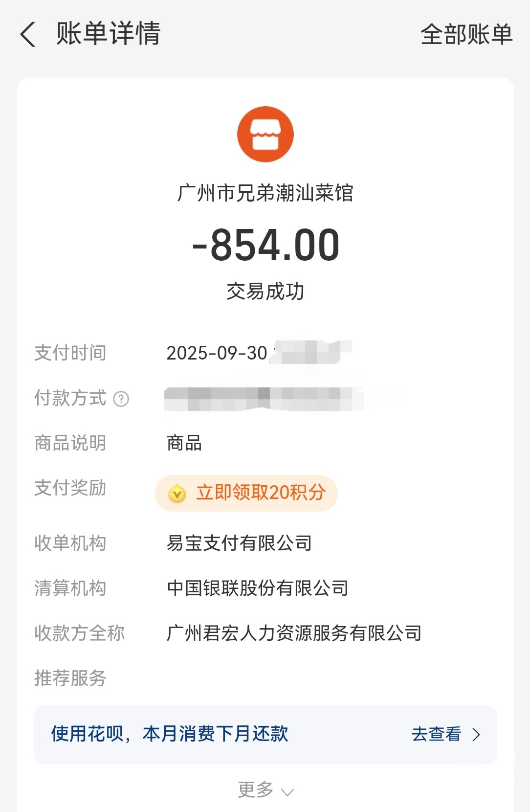Open 去查看 link in Huabei banner
Screen dimensions: 530x812
(436, 734)
